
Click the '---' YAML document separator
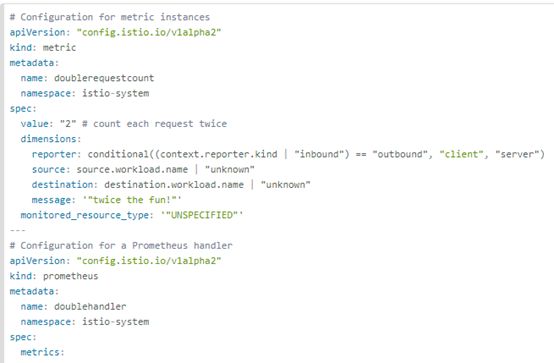[18, 230]
